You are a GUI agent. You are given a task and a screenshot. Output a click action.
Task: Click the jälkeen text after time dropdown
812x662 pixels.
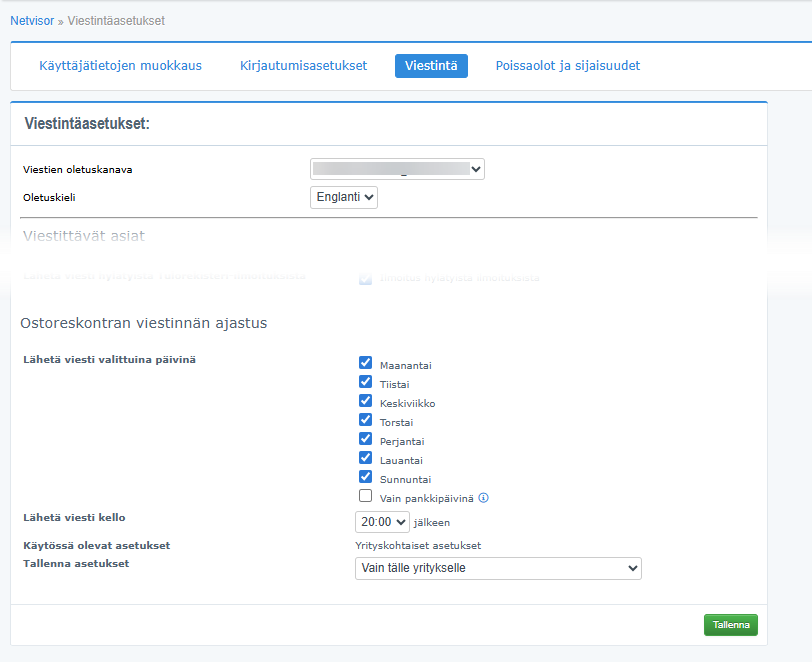(432, 523)
